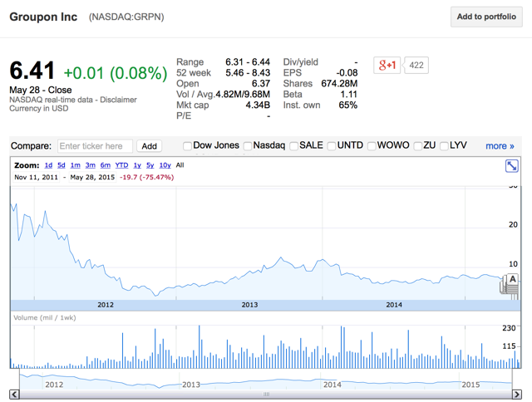The width and height of the screenshot is (532, 402).
Task: Click the +1 count bubble showing 422
Action: (416, 65)
